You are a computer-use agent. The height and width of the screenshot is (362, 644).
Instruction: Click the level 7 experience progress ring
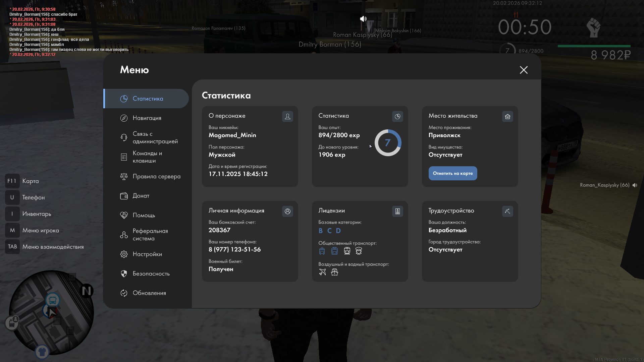pos(388,143)
